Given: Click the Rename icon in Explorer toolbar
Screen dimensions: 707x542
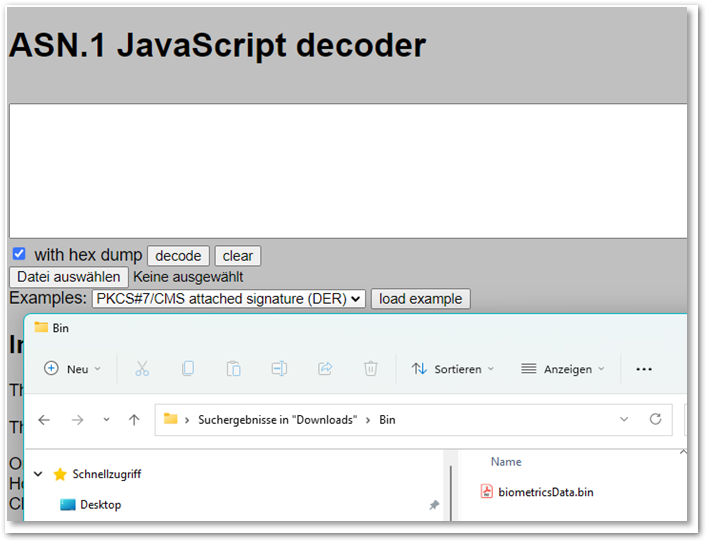Looking at the screenshot, I should (279, 369).
